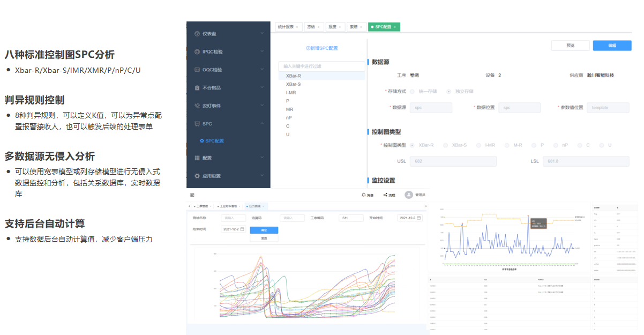The width and height of the screenshot is (644, 335).
Task: Click the 管理员 user avatar
Action: [x=409, y=195]
